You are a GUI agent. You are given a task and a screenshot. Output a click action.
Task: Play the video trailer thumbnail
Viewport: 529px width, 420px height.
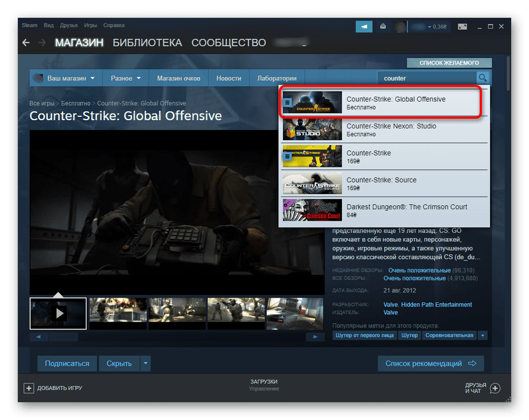tap(58, 313)
